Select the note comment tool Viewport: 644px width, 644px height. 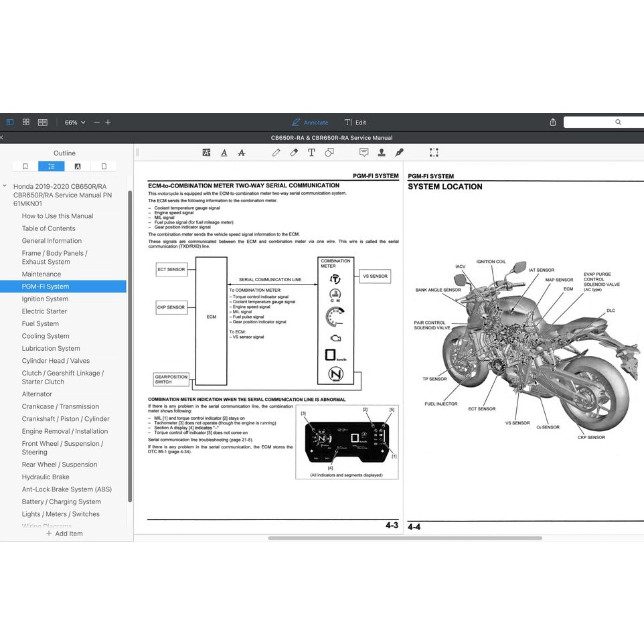pyautogui.click(x=364, y=153)
